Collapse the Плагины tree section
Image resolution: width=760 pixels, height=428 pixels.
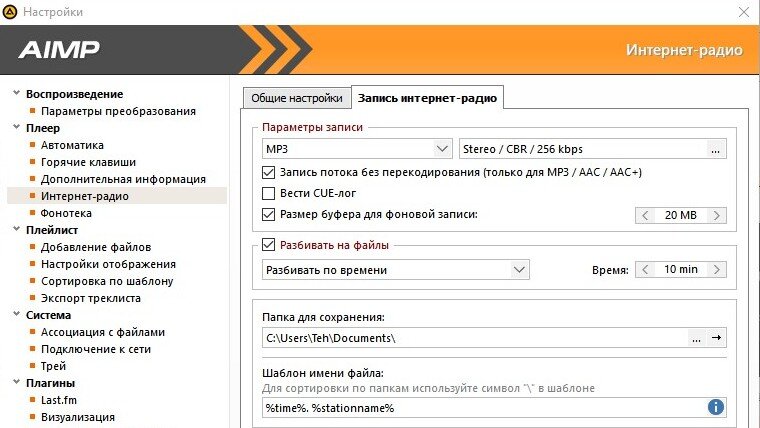coord(16,382)
